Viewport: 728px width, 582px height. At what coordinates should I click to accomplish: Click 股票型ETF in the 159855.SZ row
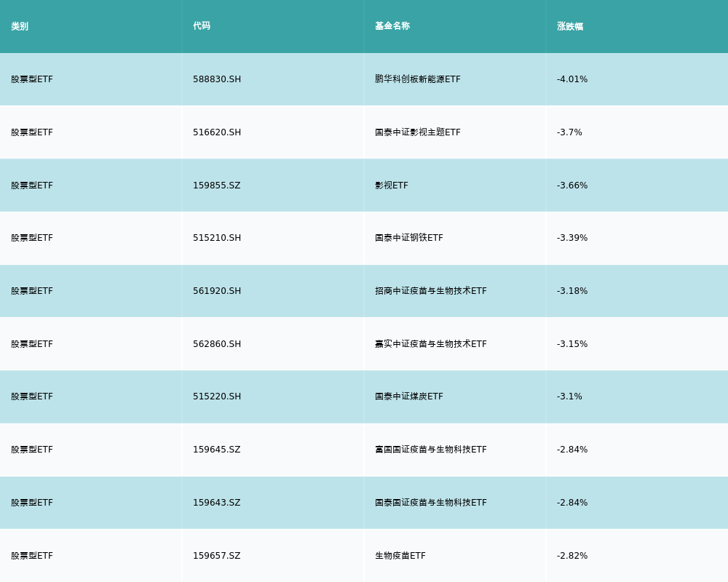click(x=32, y=186)
